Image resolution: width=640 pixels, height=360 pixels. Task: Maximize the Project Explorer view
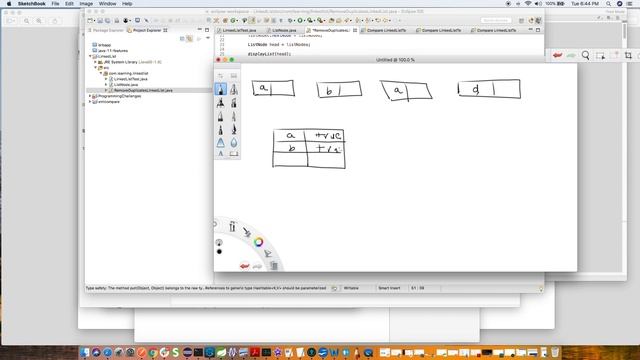207,30
